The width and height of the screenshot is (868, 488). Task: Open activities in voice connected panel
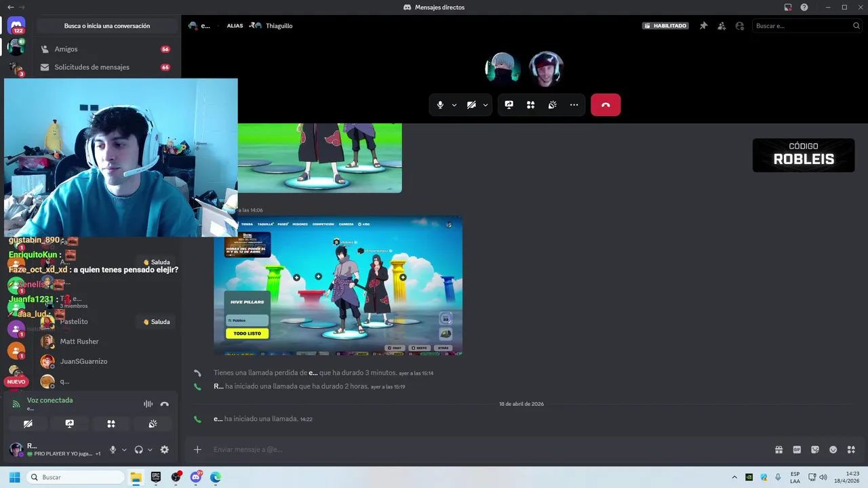(x=111, y=424)
